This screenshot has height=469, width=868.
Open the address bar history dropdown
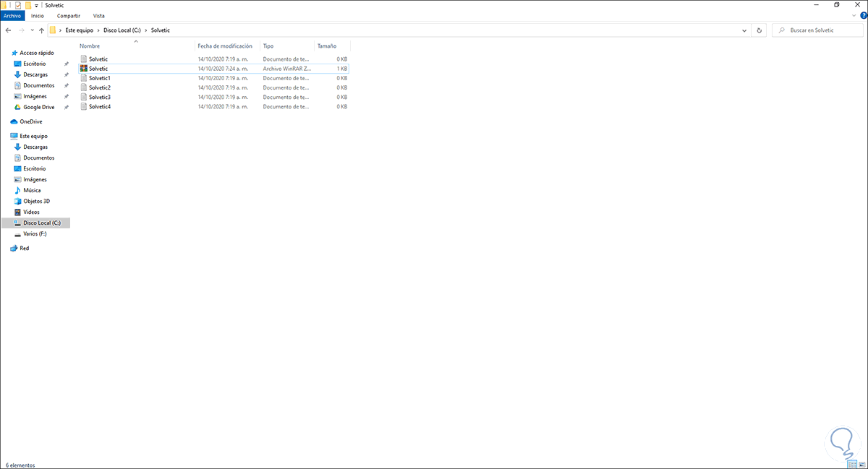point(745,30)
